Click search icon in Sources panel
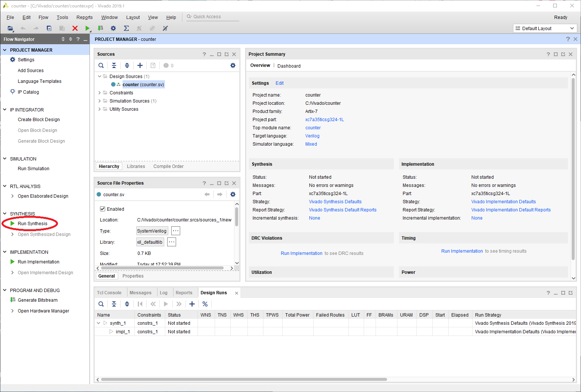This screenshot has width=581, height=392. (101, 65)
